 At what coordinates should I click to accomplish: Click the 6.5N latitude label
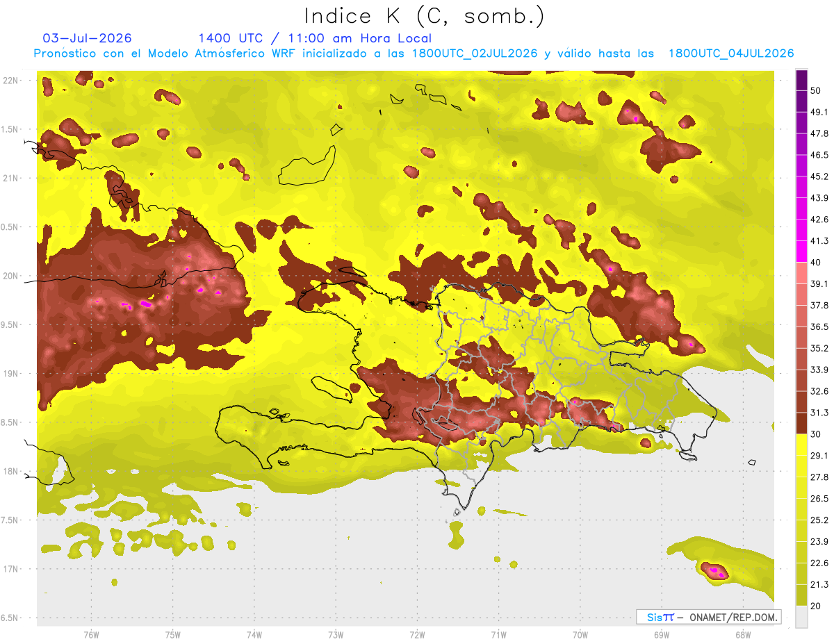click(x=10, y=618)
